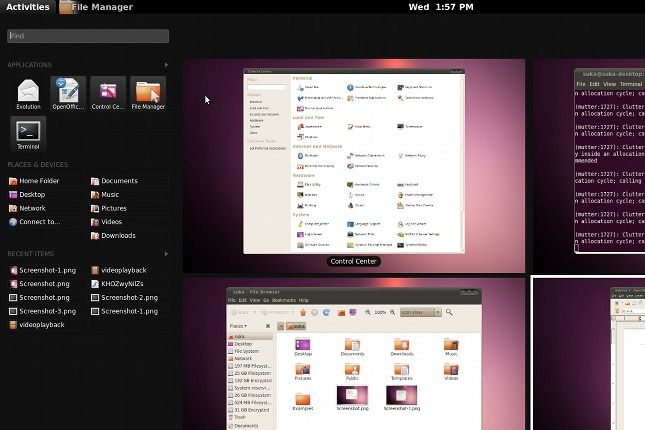This screenshot has width=645, height=430.
Task: Open the Downloads folder shortcut
Action: click(117, 236)
